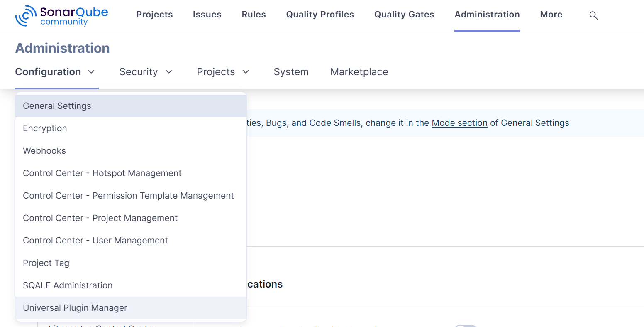The image size is (644, 327).
Task: Open the Quality Profiles page
Action: [320, 15]
